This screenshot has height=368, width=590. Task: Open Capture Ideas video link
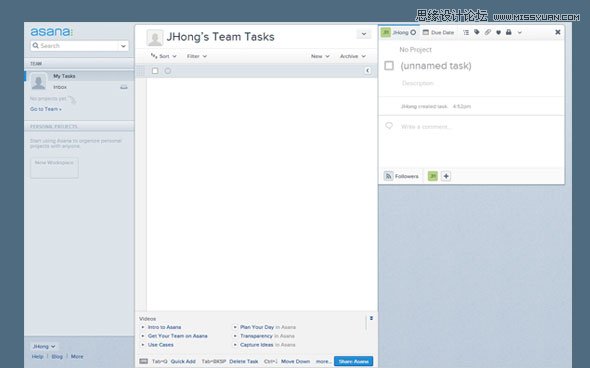tap(257, 345)
